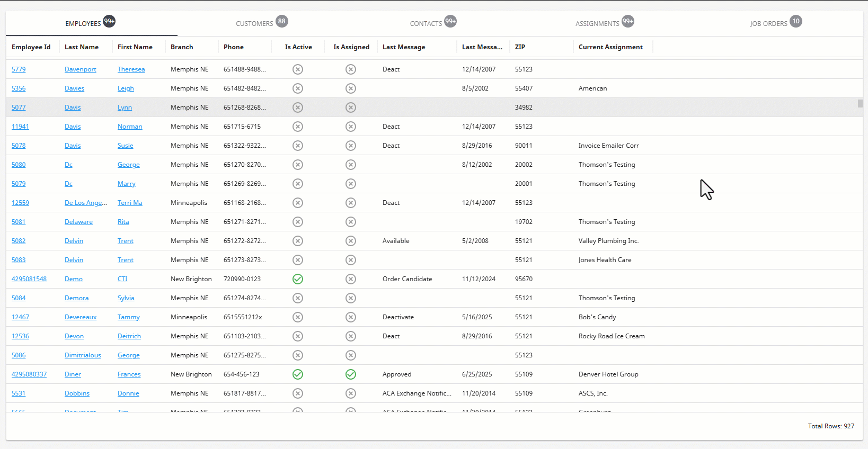Click the 99+ badge on the Employees tab

109,21
